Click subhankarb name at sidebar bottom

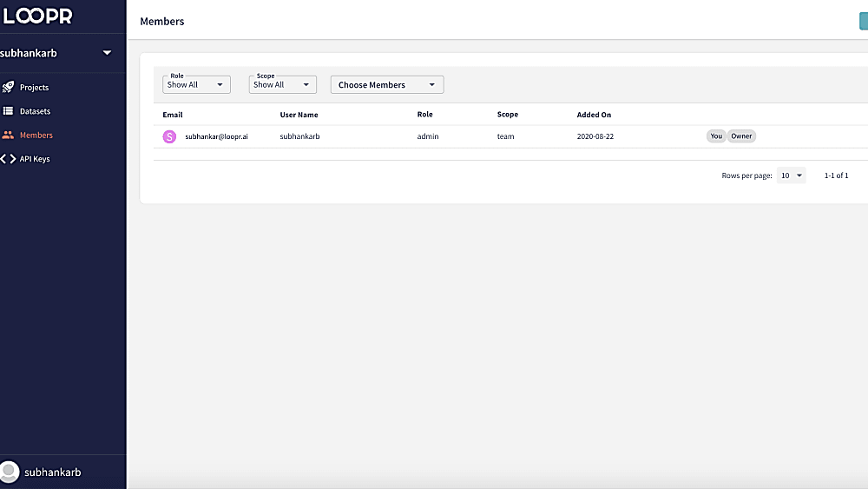53,472
